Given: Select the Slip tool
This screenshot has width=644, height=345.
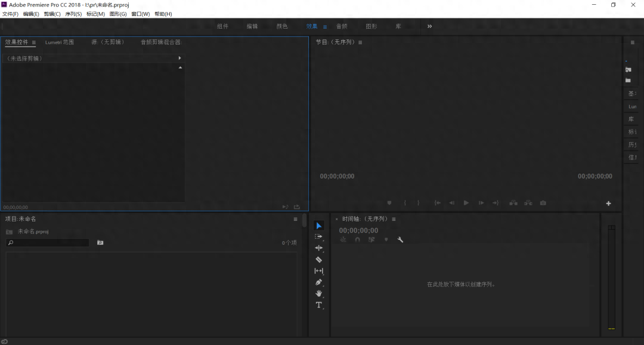Looking at the screenshot, I should (x=318, y=271).
